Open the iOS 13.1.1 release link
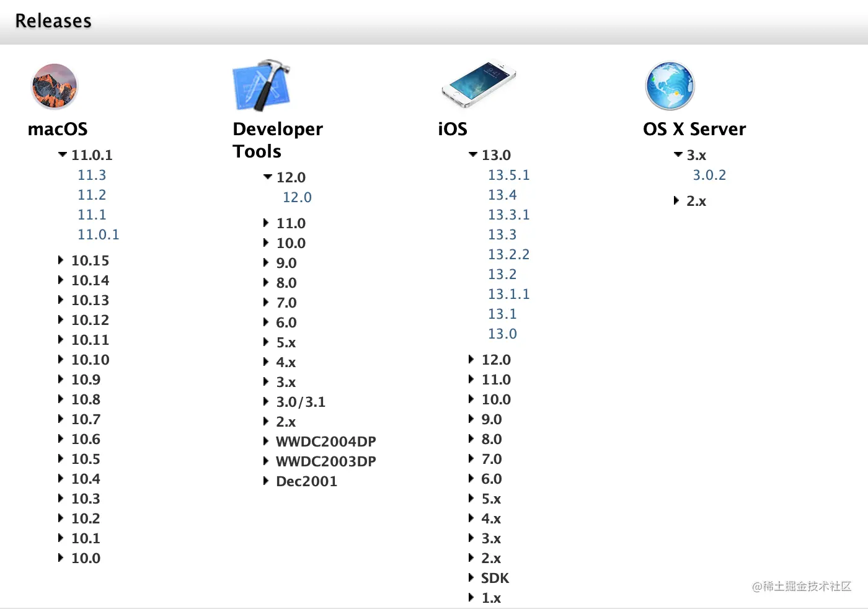This screenshot has width=868, height=609. click(x=509, y=294)
